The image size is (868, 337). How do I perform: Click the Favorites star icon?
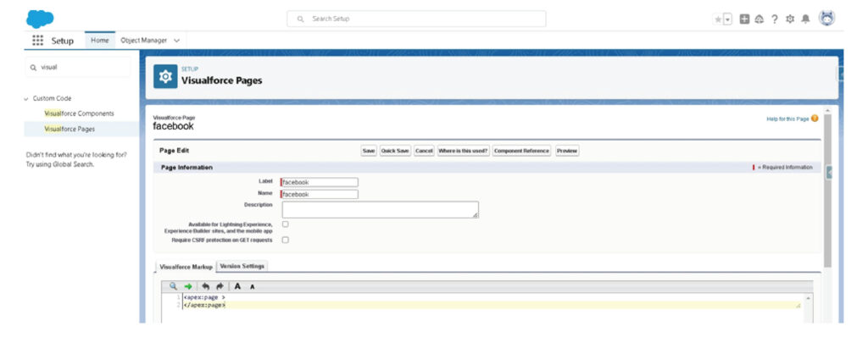tap(718, 19)
